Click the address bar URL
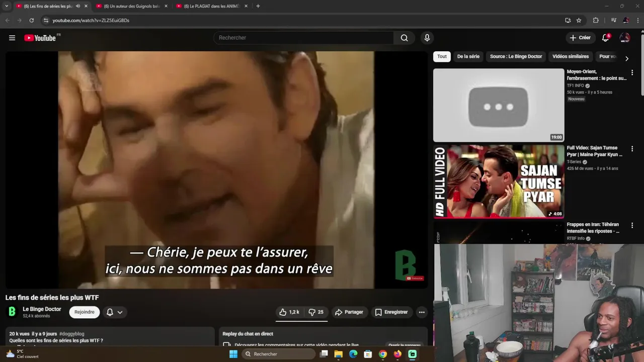The image size is (644, 362). click(x=91, y=21)
